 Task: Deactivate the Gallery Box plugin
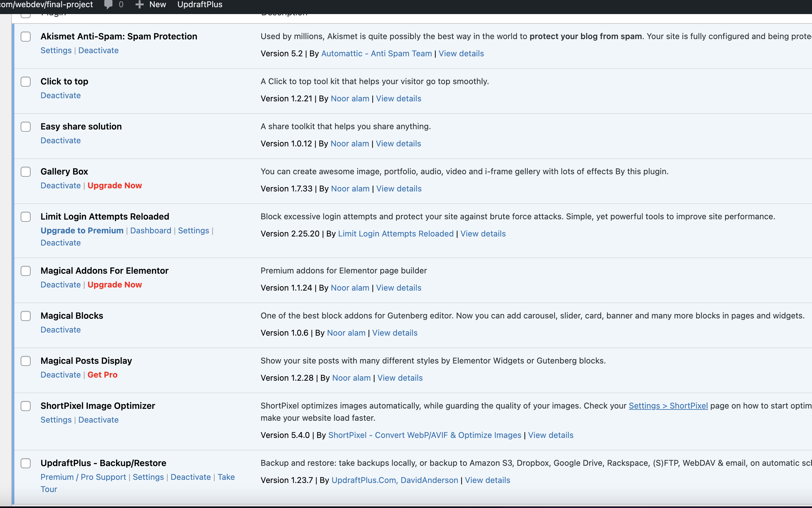click(61, 185)
